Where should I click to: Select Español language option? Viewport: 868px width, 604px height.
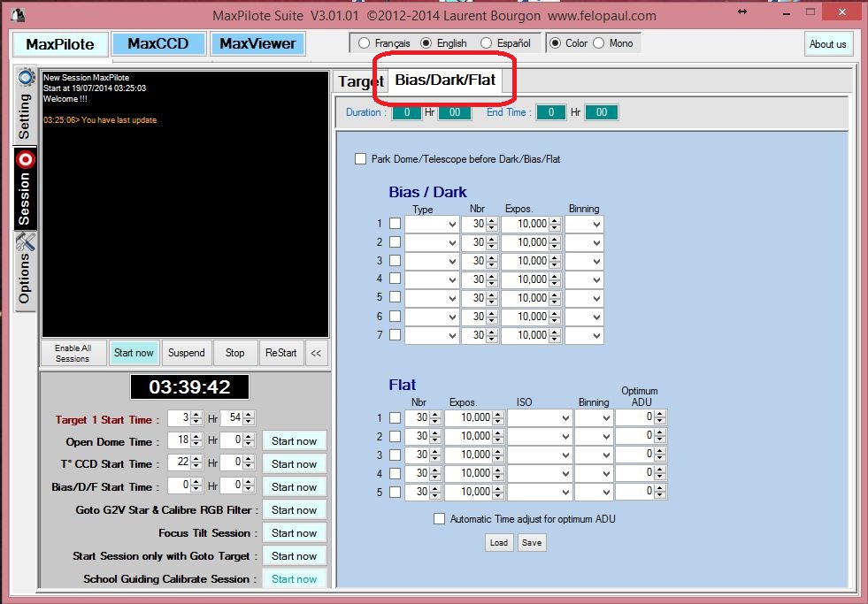pos(505,43)
